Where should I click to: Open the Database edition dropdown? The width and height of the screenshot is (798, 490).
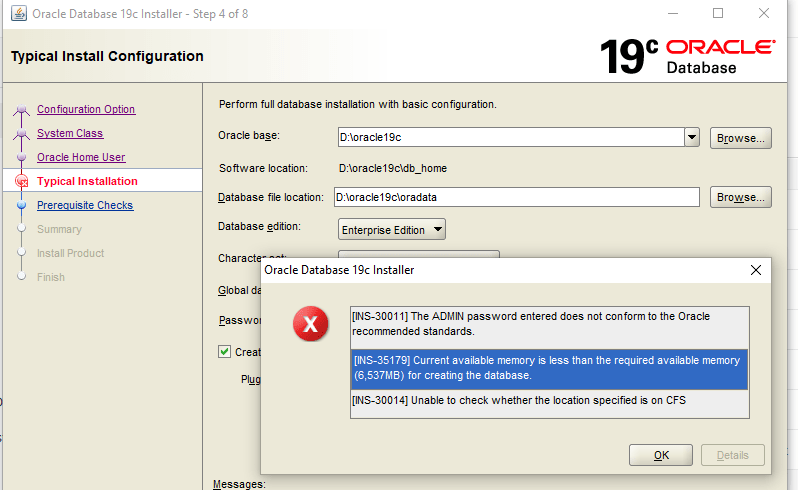(392, 230)
